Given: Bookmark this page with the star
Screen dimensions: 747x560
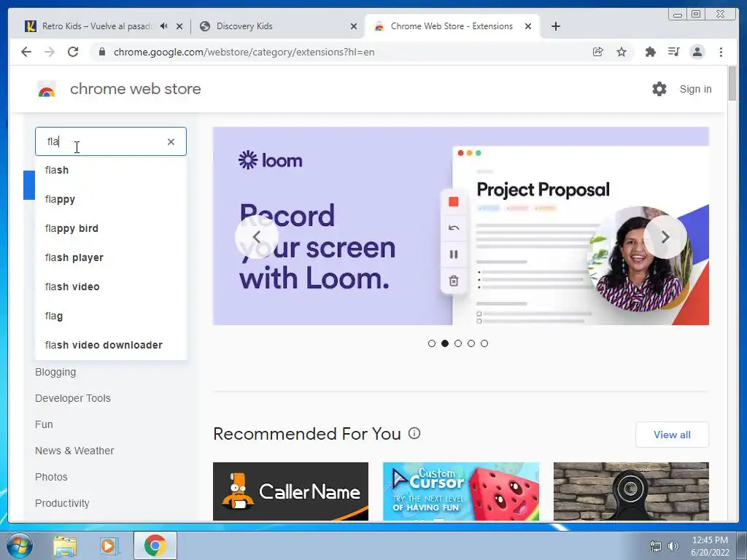Looking at the screenshot, I should click(x=622, y=52).
